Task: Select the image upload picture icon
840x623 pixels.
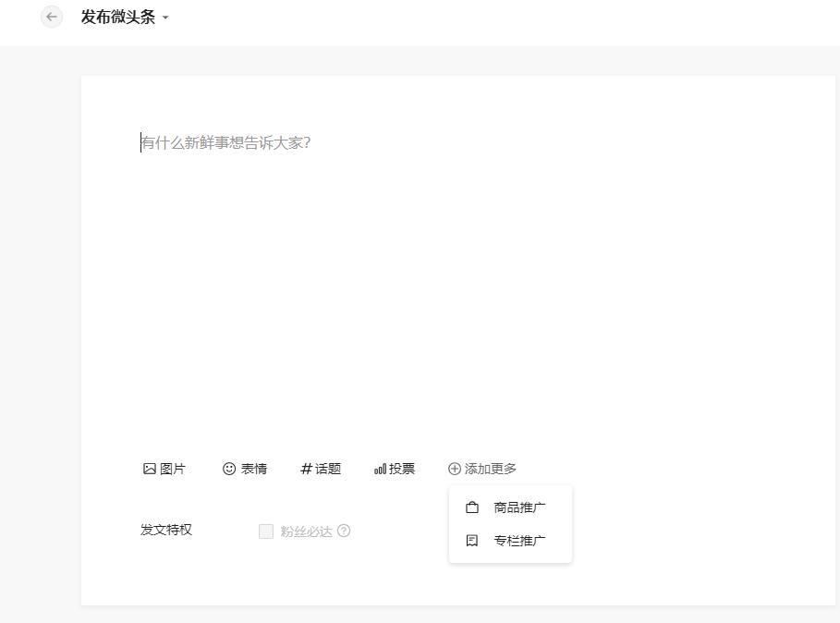Action: click(x=148, y=469)
